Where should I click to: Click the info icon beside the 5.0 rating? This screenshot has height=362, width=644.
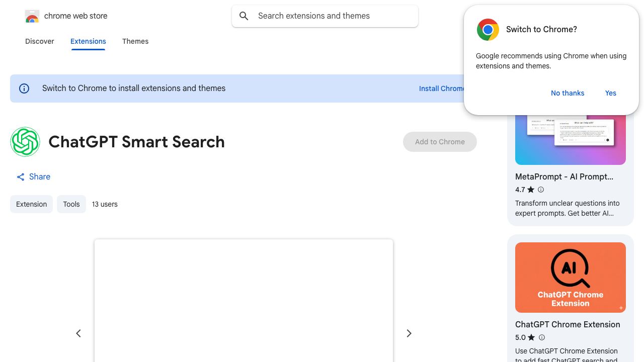point(542,337)
